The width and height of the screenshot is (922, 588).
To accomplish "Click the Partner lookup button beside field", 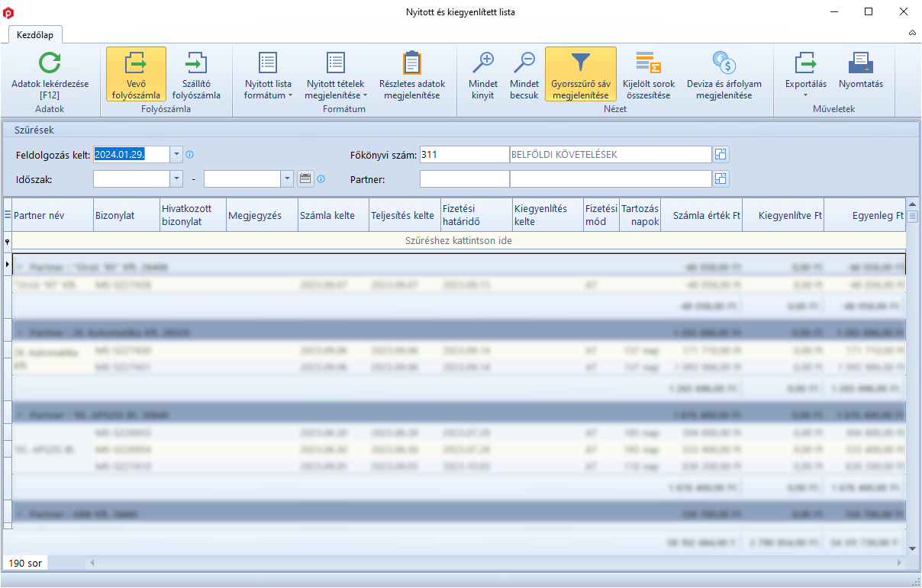I will [721, 179].
